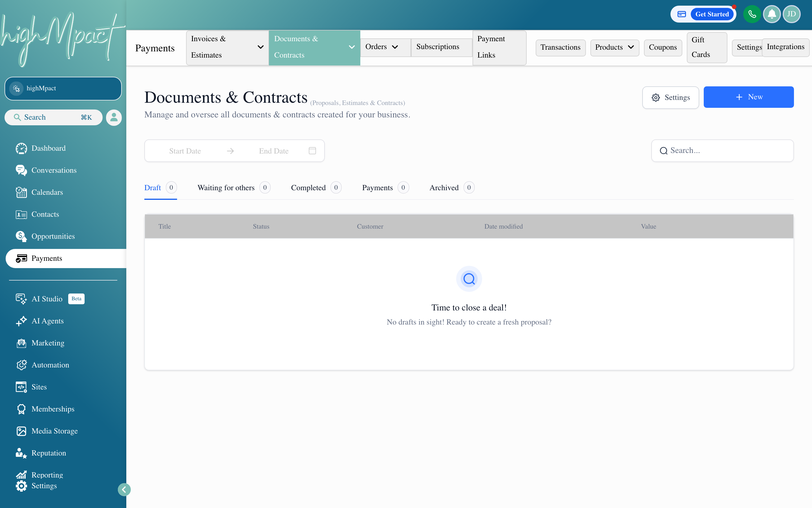Click the sidebar Search field
Screen dimensions: 812x508
pos(53,117)
